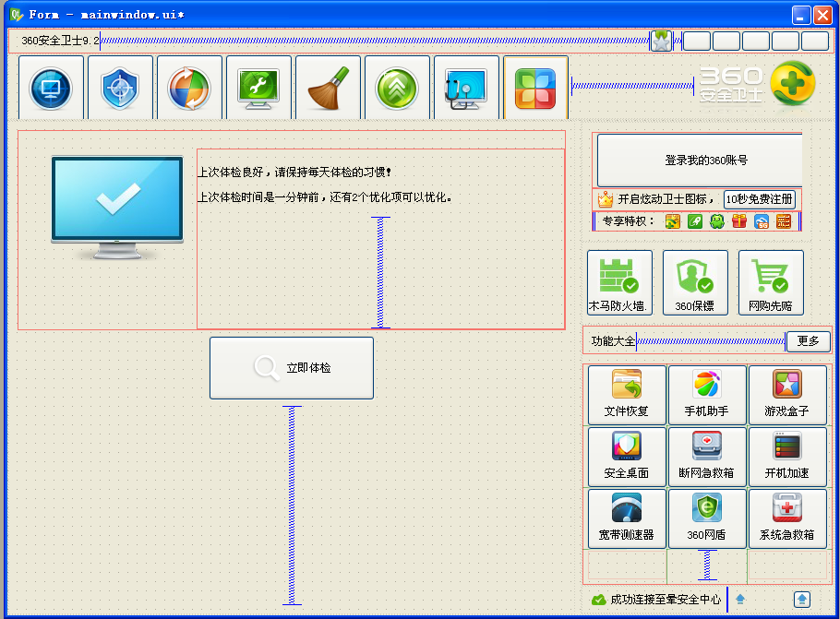Open the broom cleanup icon
Image resolution: width=840 pixels, height=619 pixels.
tap(328, 88)
